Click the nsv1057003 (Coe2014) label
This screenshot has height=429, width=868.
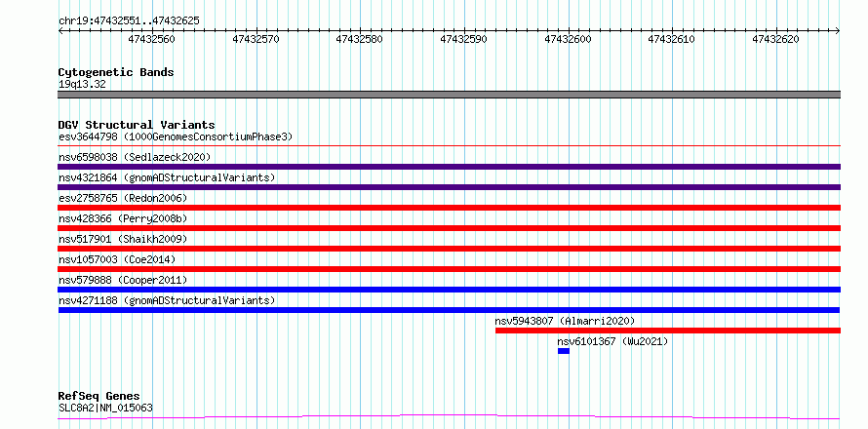(116, 259)
